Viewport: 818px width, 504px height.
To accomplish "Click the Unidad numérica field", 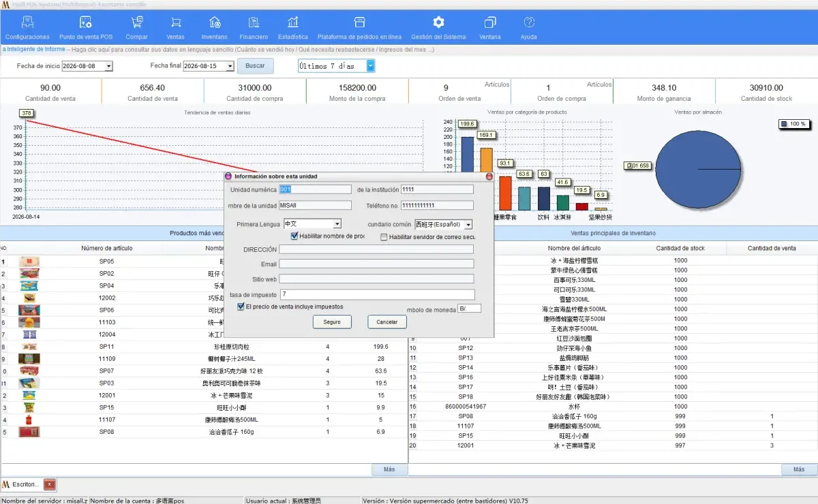I will click(315, 189).
